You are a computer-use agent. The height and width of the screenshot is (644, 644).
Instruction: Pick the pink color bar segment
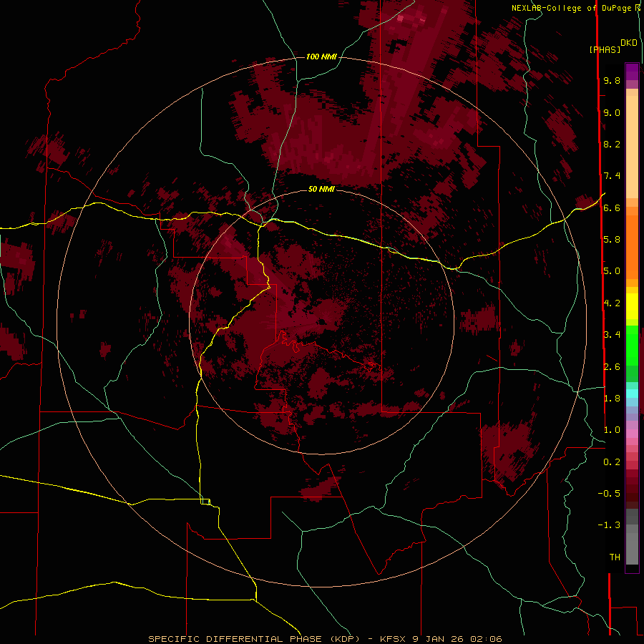(632, 434)
